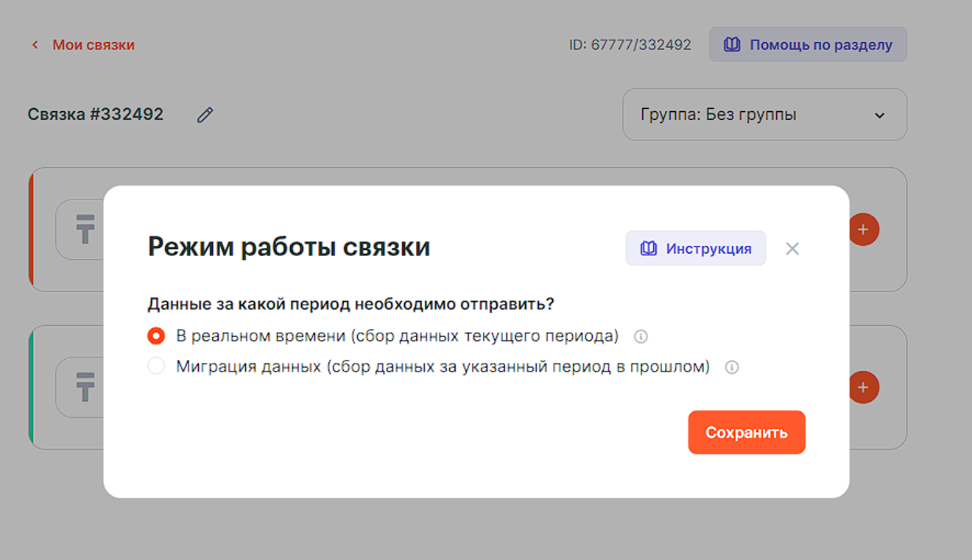
Task: Click the Связка #332492 title
Action: click(96, 115)
